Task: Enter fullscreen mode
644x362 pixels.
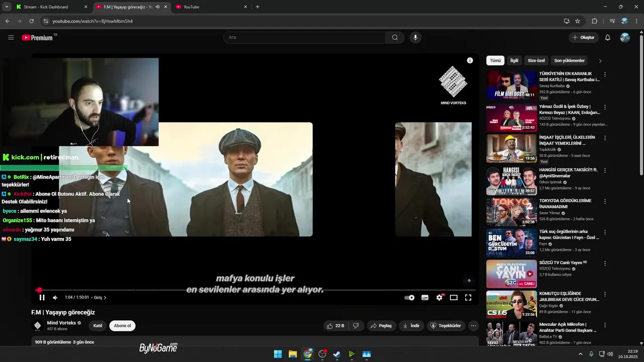Action: [468, 298]
